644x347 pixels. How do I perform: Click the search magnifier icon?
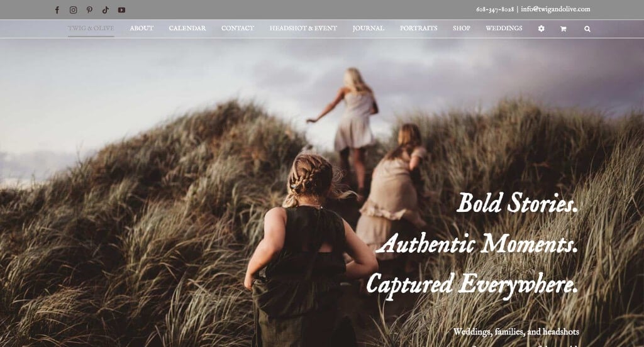[x=587, y=29]
